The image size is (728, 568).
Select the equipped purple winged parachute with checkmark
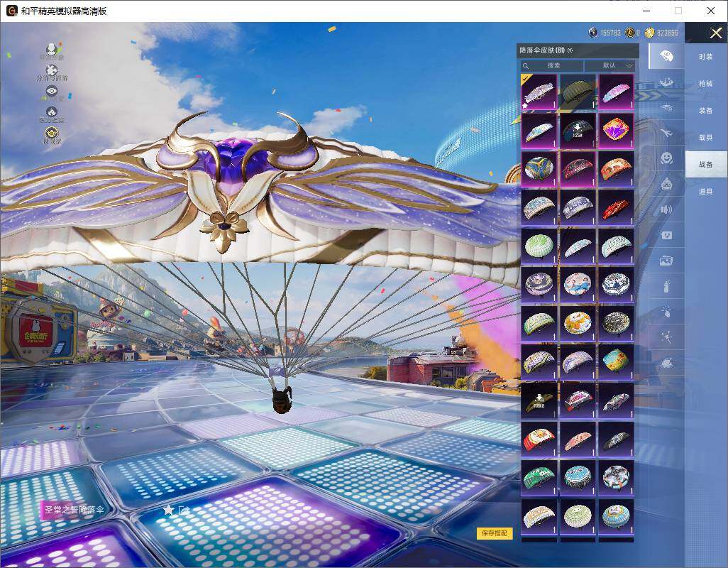[539, 92]
